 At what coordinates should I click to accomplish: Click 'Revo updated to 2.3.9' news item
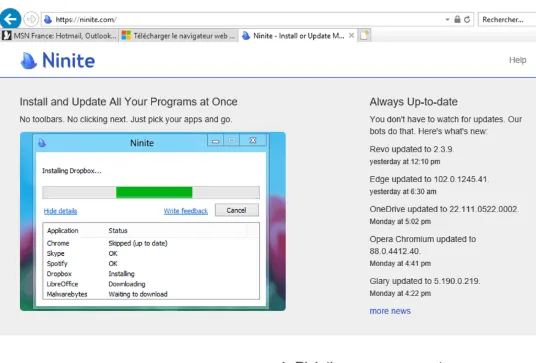pyautogui.click(x=412, y=149)
